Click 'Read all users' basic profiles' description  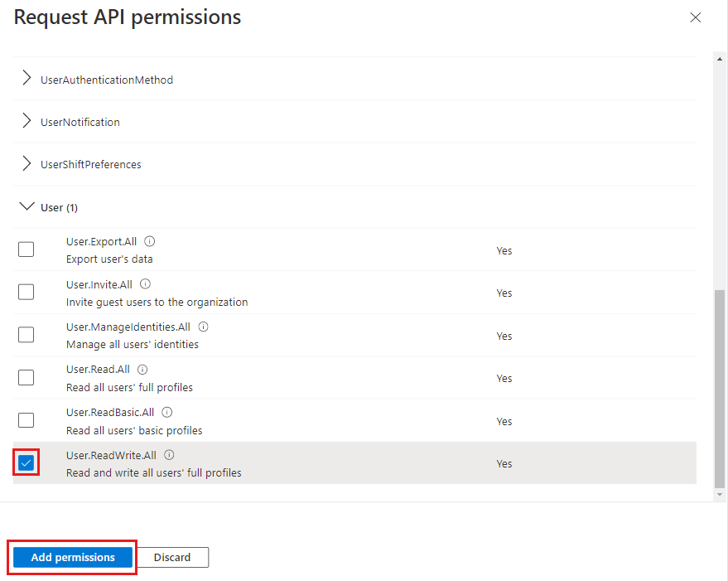[x=134, y=430]
